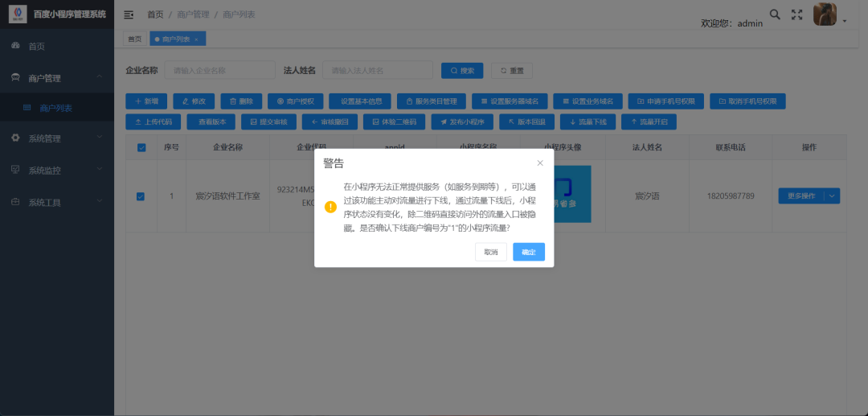Click the 法人姓名 column header
The image size is (868, 416).
click(x=648, y=147)
